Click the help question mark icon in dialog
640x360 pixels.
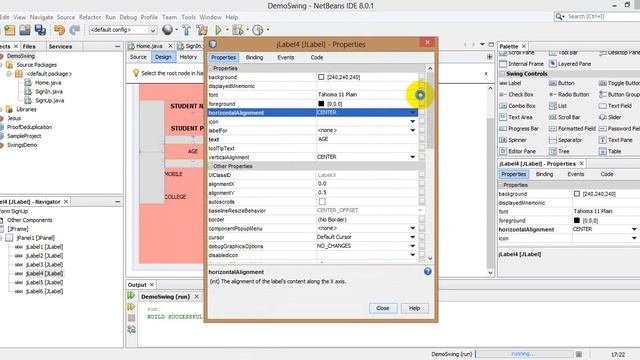[x=427, y=271]
